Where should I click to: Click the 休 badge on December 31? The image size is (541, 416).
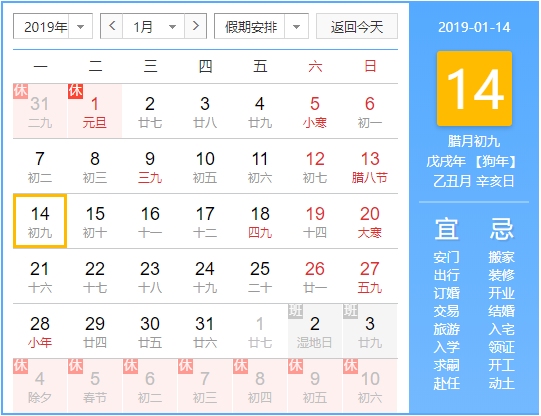[20, 91]
